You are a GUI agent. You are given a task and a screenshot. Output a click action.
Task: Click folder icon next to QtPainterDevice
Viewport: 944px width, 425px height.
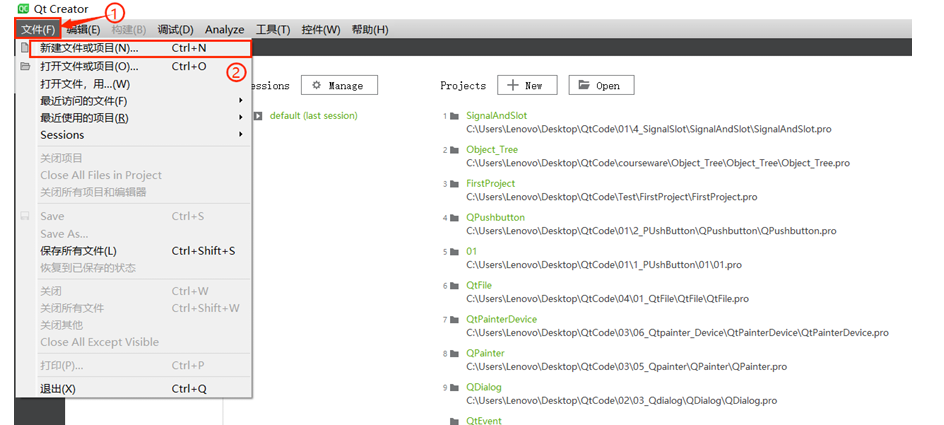455,320
